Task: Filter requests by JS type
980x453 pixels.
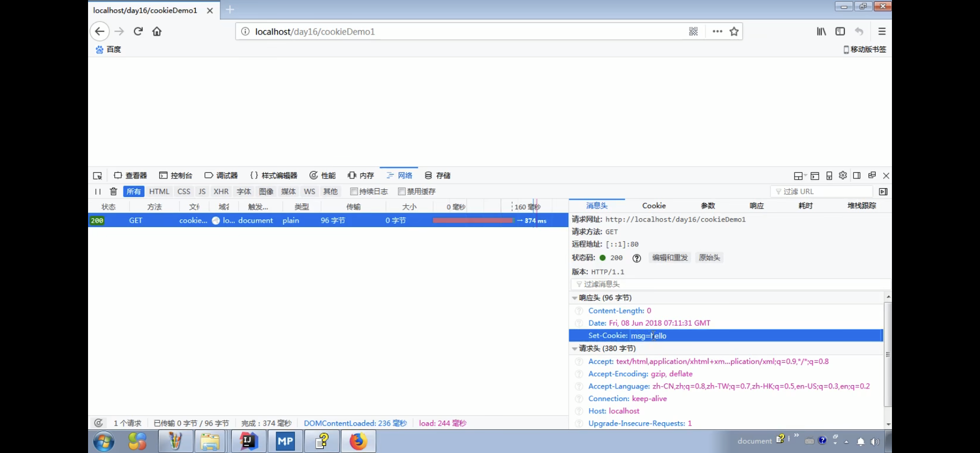Action: (x=202, y=191)
